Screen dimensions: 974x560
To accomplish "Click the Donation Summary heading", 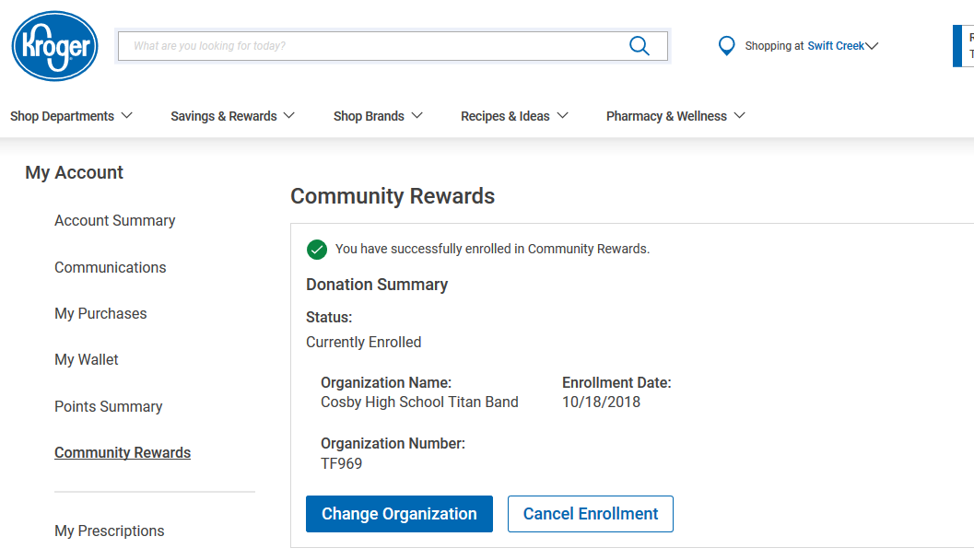I will pos(377,285).
